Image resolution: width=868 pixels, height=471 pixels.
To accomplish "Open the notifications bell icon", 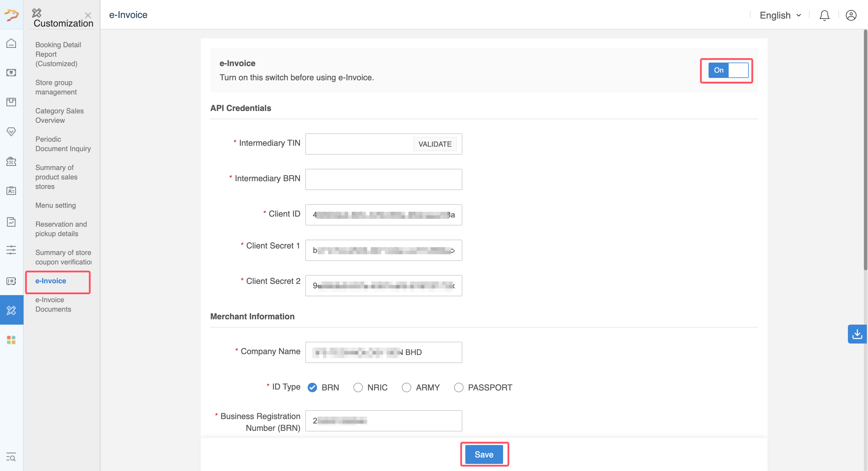I will click(824, 16).
